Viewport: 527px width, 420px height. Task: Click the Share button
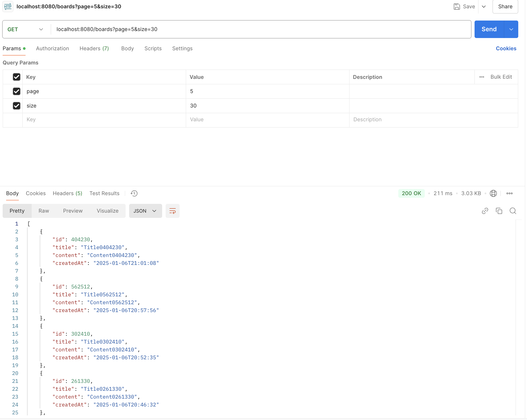tap(505, 7)
